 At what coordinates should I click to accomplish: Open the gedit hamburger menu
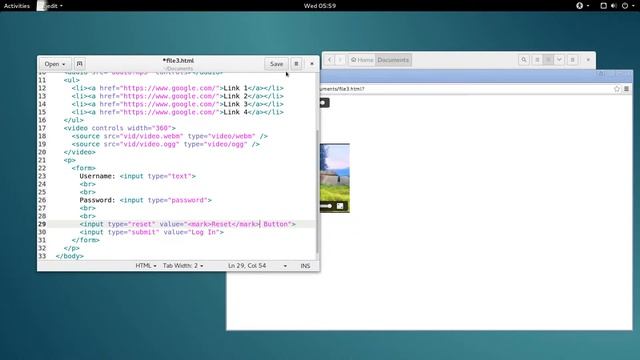point(297,64)
